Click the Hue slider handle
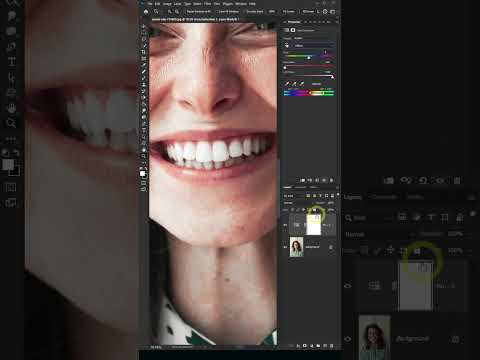The height and width of the screenshot is (360, 480). (x=309, y=58)
